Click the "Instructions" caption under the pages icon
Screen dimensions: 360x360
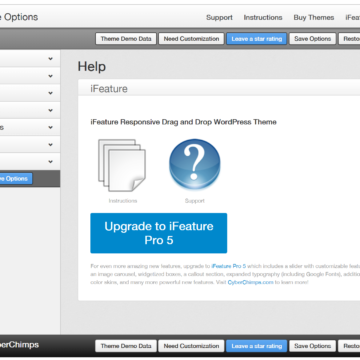(123, 201)
